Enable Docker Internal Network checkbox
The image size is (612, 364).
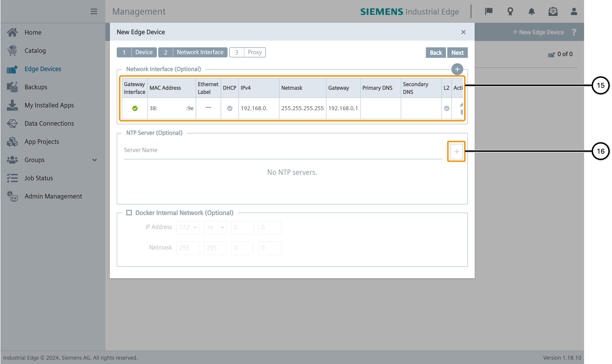(129, 213)
